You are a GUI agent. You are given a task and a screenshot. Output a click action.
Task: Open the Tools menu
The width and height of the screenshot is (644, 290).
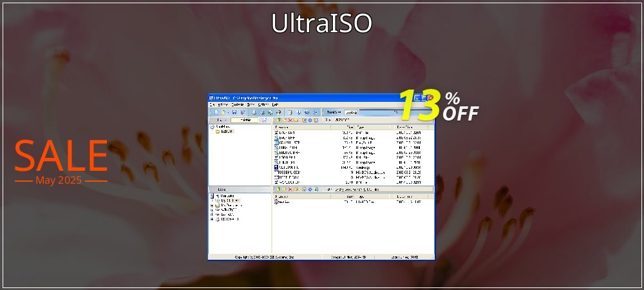pyautogui.click(x=251, y=104)
